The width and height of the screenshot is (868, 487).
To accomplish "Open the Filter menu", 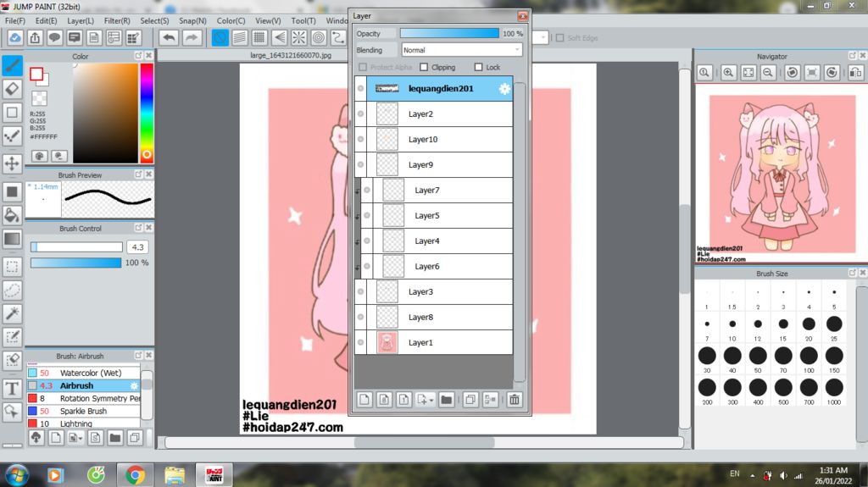I will [117, 20].
